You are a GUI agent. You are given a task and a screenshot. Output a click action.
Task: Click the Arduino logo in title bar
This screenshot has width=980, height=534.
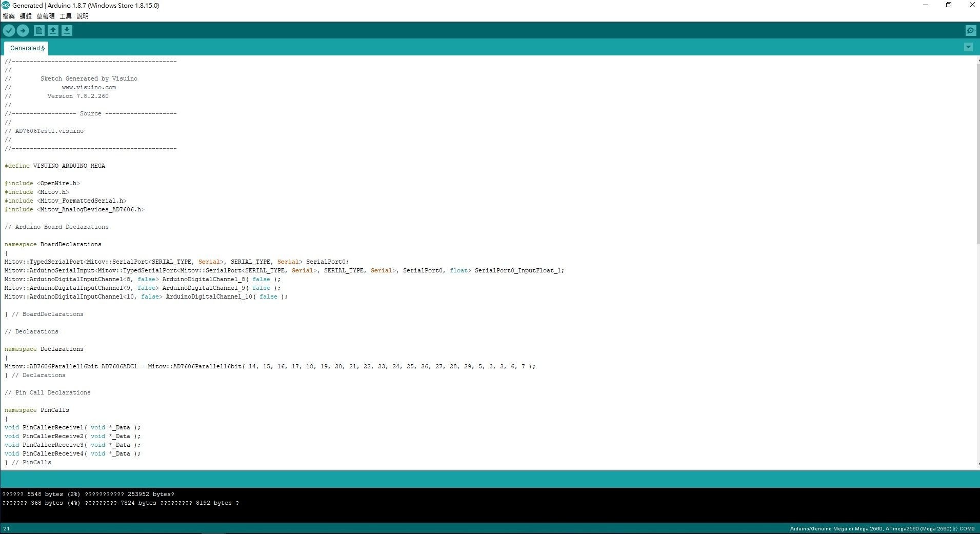tap(6, 5)
